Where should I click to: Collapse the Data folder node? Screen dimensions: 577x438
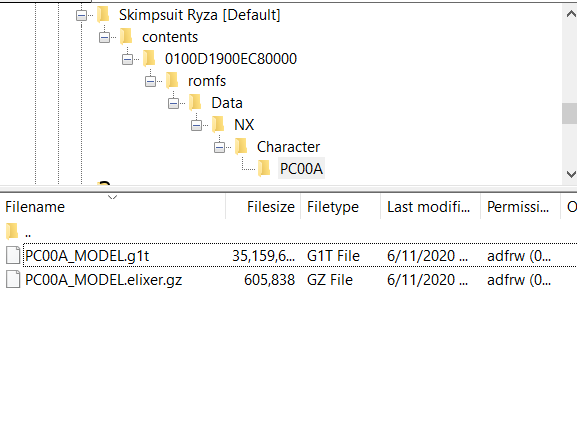tap(173, 103)
